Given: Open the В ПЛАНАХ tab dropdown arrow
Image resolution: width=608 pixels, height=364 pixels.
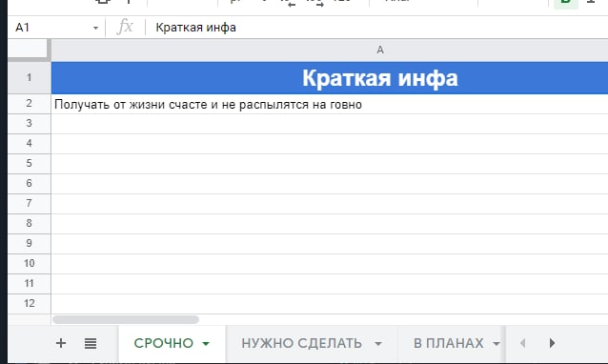Looking at the screenshot, I should (x=497, y=343).
